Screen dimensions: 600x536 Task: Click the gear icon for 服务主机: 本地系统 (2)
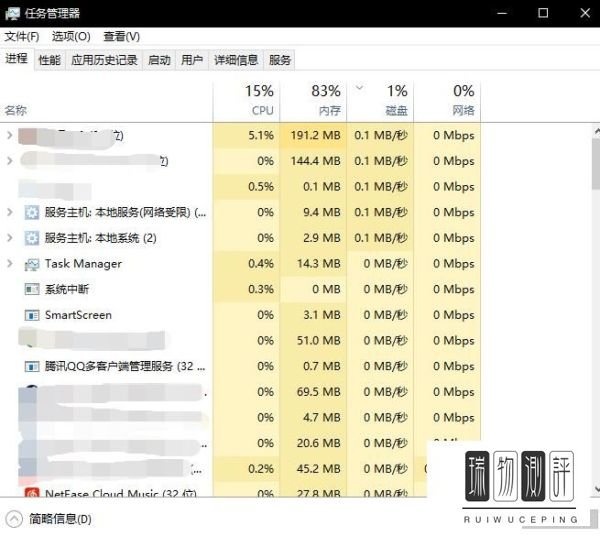pyautogui.click(x=32, y=238)
